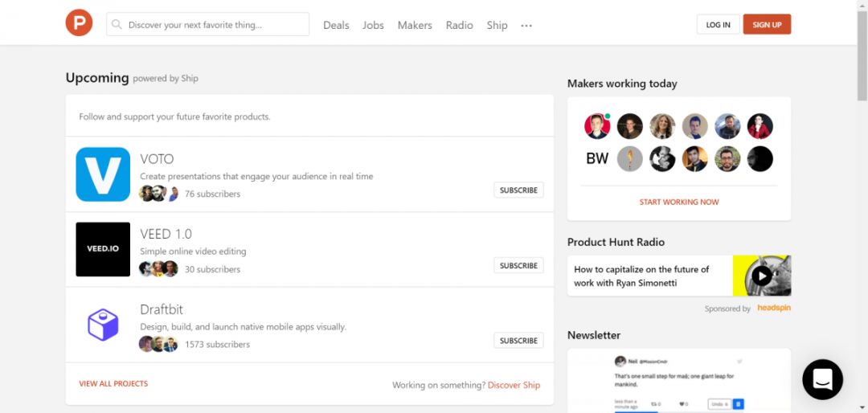Expand the three-dots more menu
The width and height of the screenshot is (868, 413).
pos(526,25)
